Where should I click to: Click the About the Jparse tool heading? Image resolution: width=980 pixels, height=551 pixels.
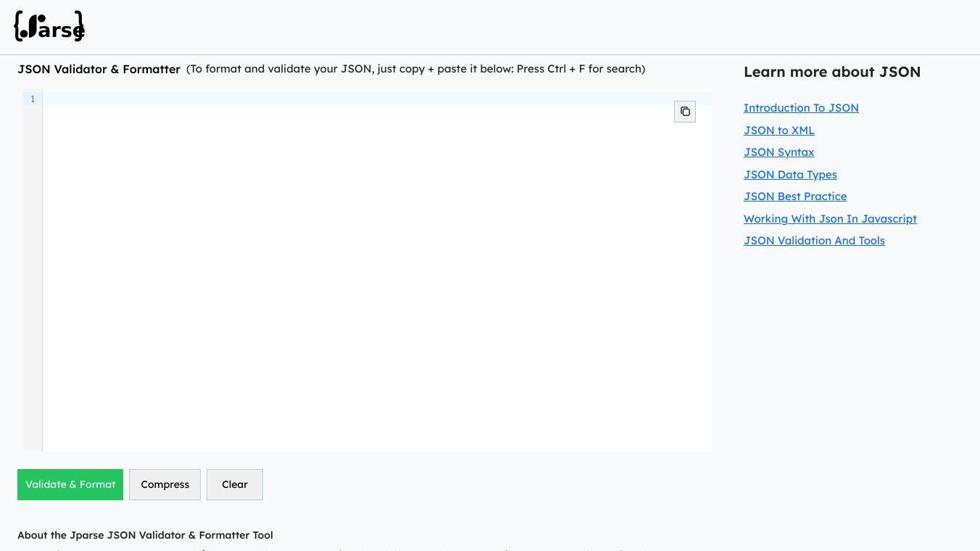[145, 535]
